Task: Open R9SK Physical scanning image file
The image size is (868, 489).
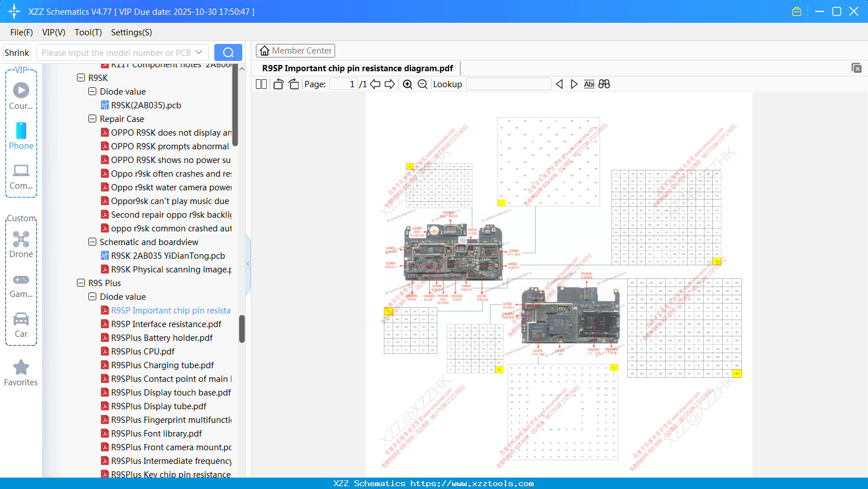Action: [166, 269]
